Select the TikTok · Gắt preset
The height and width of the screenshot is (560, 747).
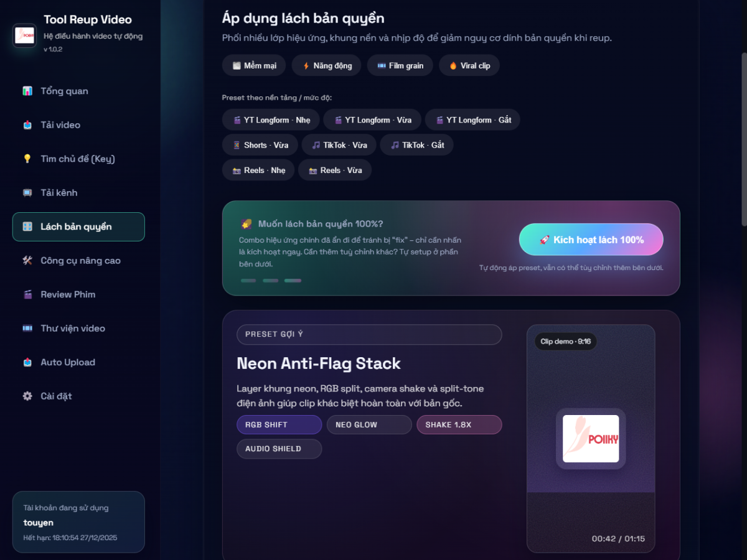(x=416, y=145)
